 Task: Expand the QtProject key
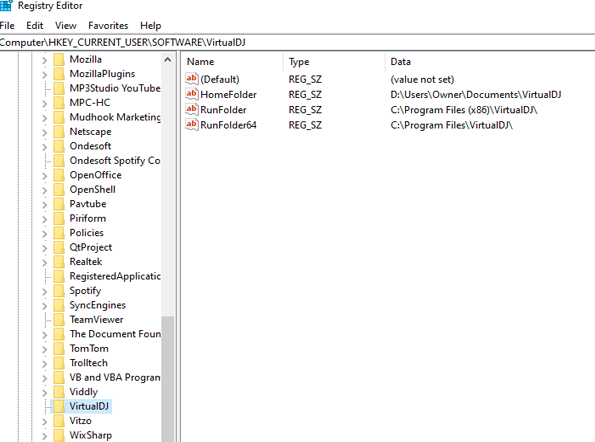(44, 248)
